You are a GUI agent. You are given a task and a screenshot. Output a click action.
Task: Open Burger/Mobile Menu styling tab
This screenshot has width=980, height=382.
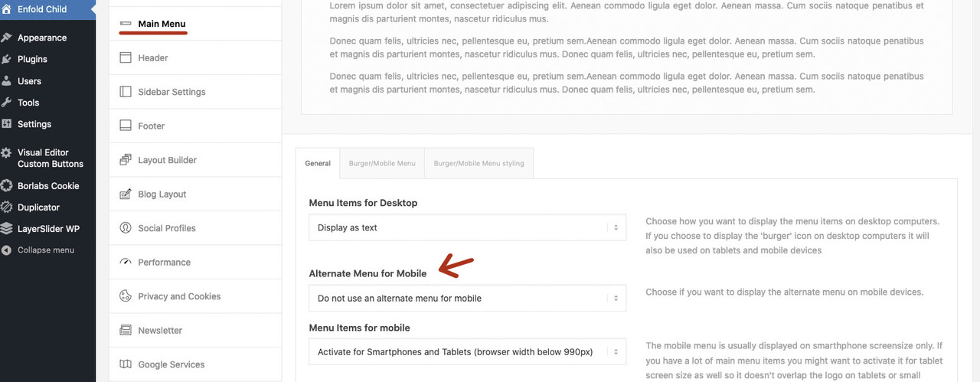479,163
